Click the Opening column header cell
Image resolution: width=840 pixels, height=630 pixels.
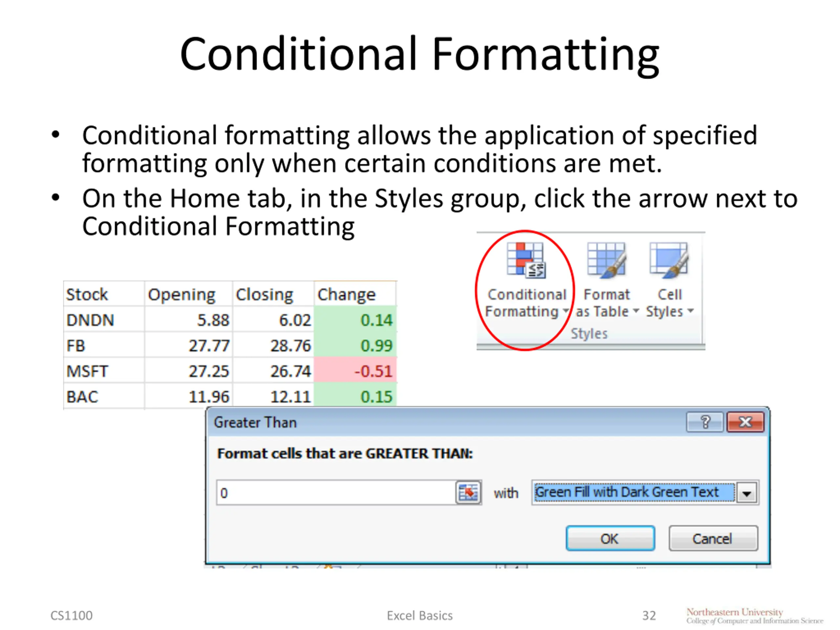(x=188, y=294)
